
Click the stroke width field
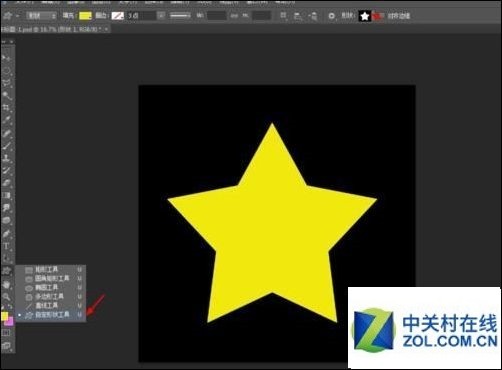[x=141, y=16]
